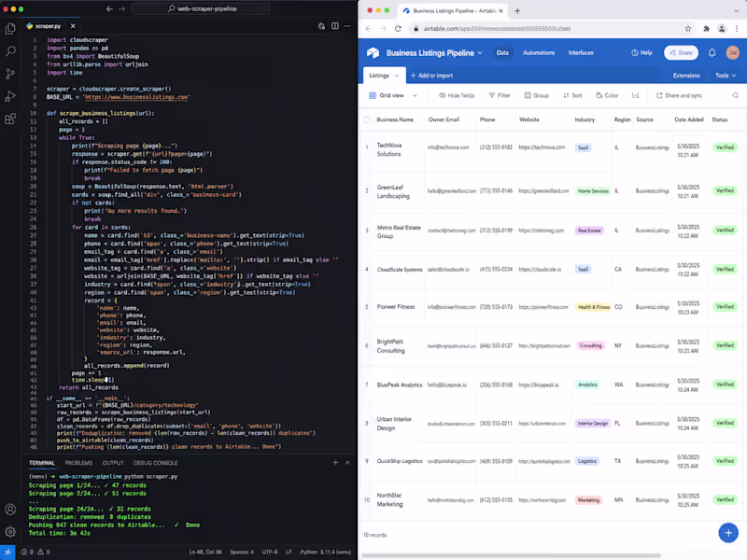This screenshot has height=560, width=747.
Task: Open Run and Debug view
Action: click(x=10, y=96)
